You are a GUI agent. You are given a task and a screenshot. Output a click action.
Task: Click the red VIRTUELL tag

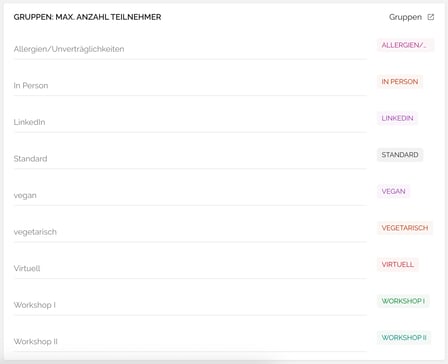click(x=398, y=264)
